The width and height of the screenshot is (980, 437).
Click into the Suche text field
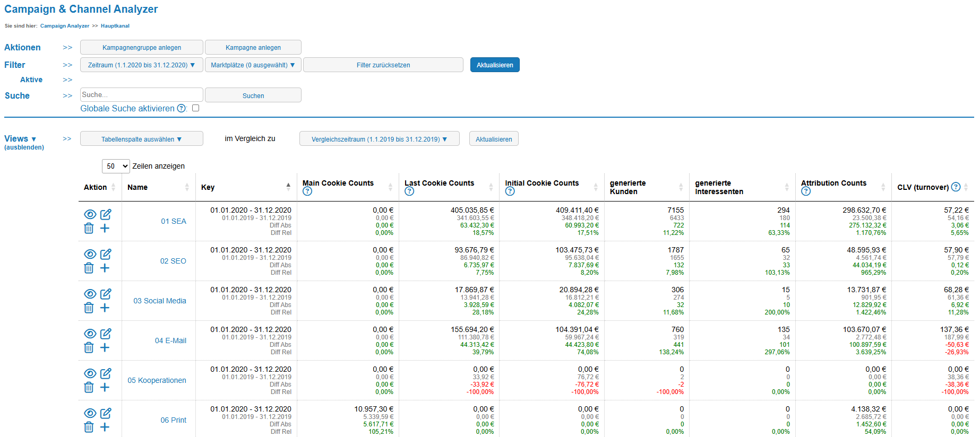(x=141, y=95)
